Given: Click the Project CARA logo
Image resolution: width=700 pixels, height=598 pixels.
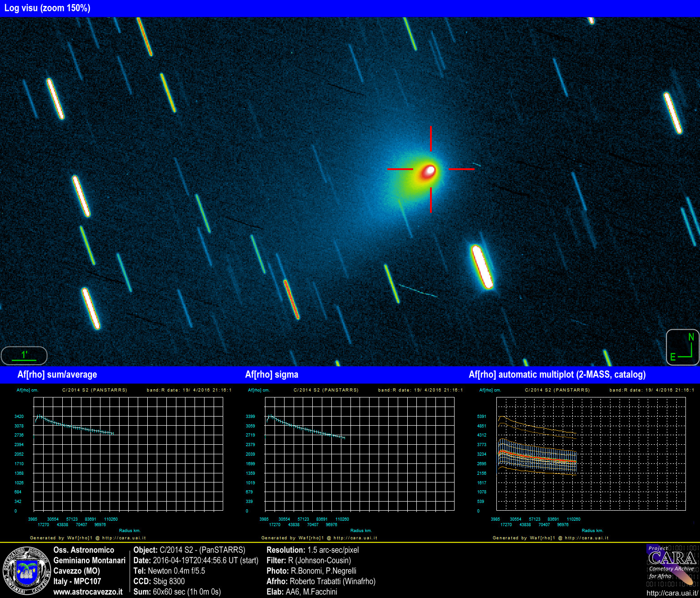Looking at the screenshot, I should [x=672, y=565].
